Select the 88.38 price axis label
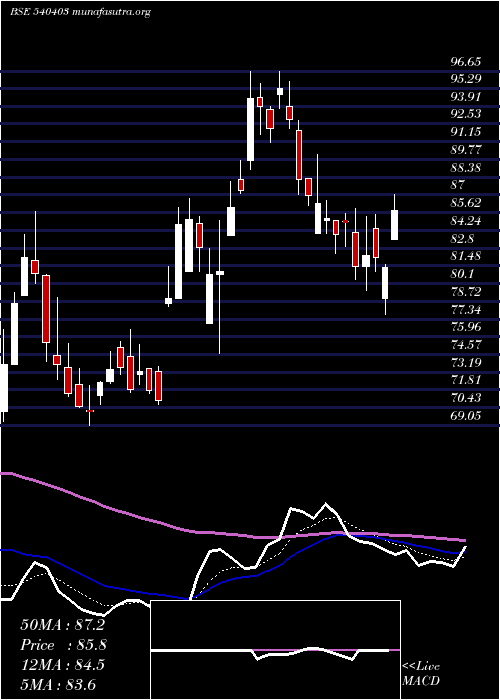500x700 pixels. pos(466,168)
